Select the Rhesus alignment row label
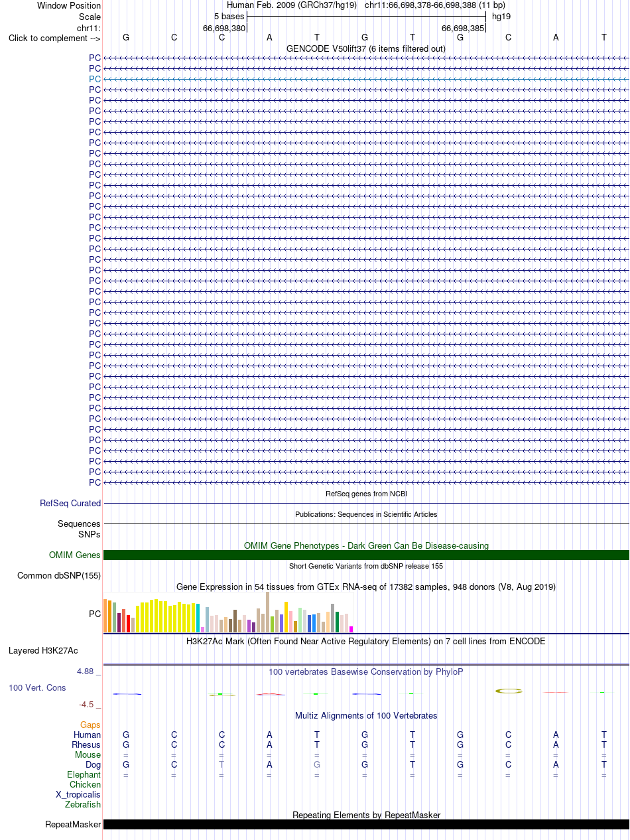The width and height of the screenshot is (630, 840). click(86, 744)
